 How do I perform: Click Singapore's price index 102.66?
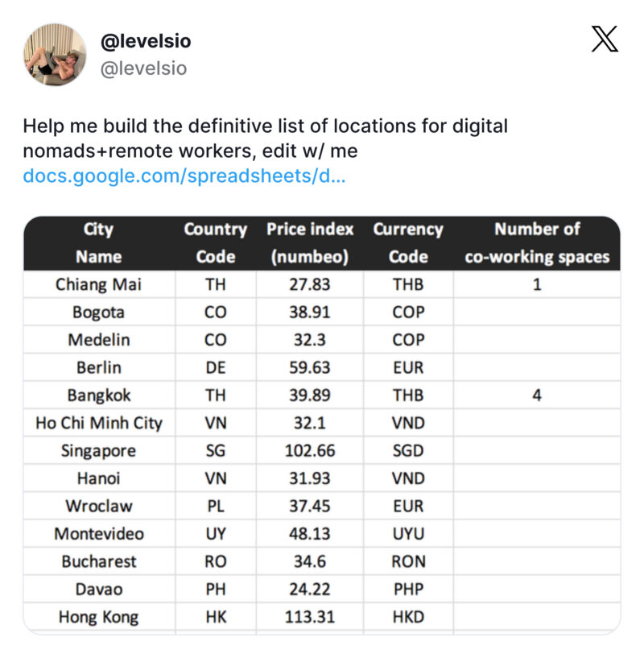[310, 451]
